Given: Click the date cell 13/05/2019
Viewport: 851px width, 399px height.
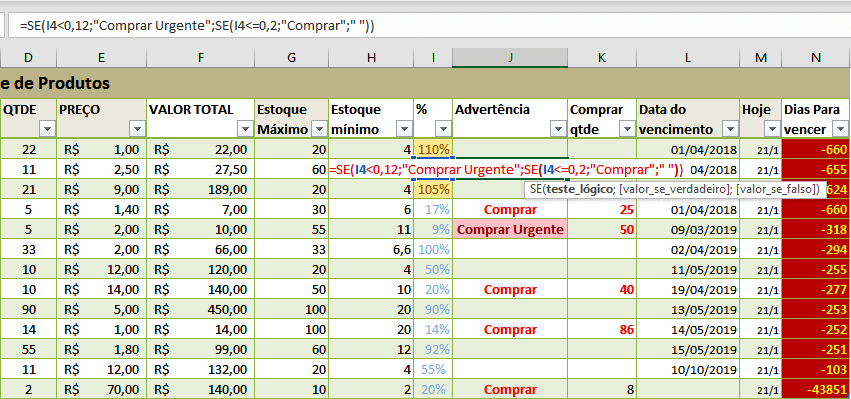Looking at the screenshot, I should tap(688, 309).
